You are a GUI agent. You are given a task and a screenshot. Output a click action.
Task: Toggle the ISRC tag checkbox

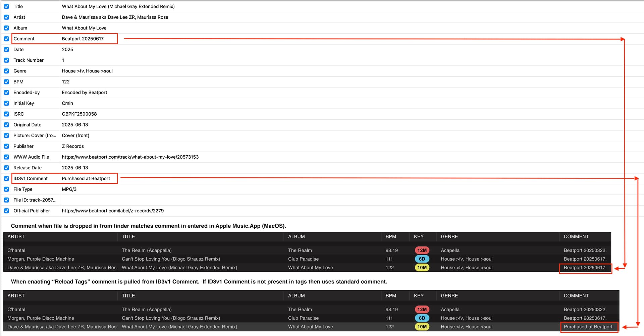point(6,114)
